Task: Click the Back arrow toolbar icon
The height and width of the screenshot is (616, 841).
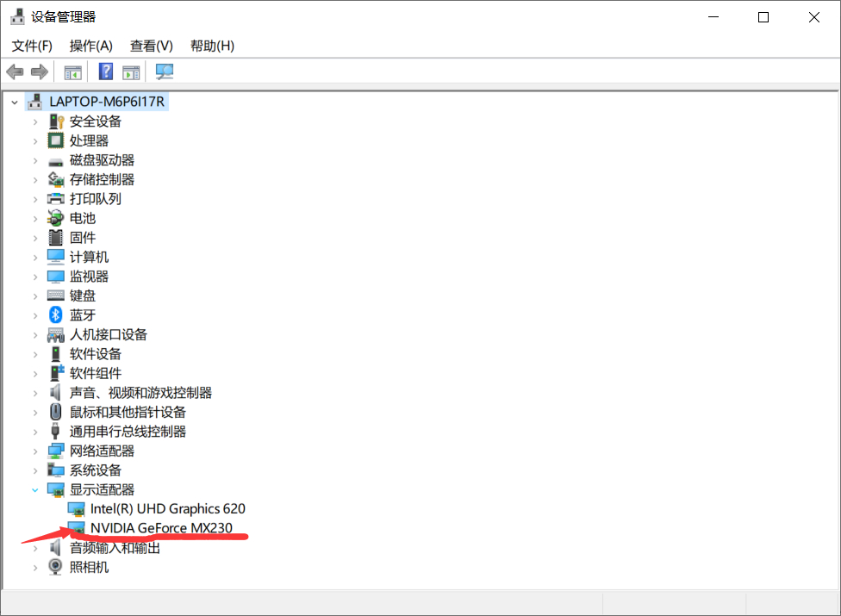Action: coord(15,72)
